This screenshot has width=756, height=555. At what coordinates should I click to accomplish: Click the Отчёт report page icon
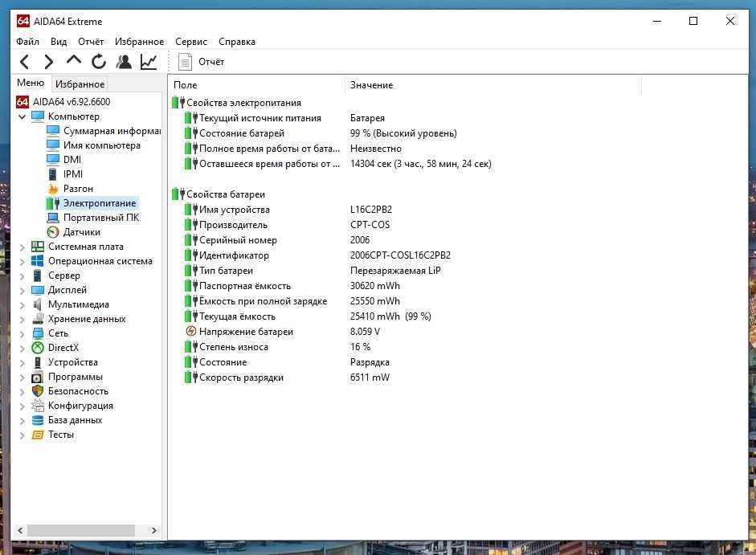pos(185,62)
